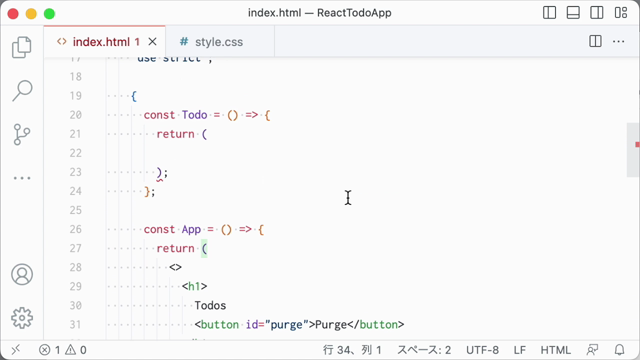This screenshot has height=360, width=640.
Task: Click the fragment tag <> on line 28
Action: (x=176, y=267)
